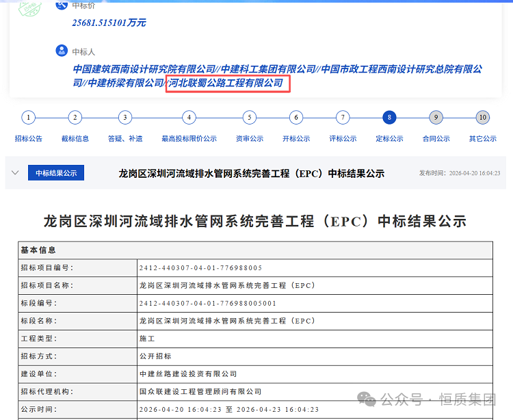Click the blue 中标结果公示 button
Image resolution: width=513 pixels, height=420 pixels.
pyautogui.click(x=56, y=173)
